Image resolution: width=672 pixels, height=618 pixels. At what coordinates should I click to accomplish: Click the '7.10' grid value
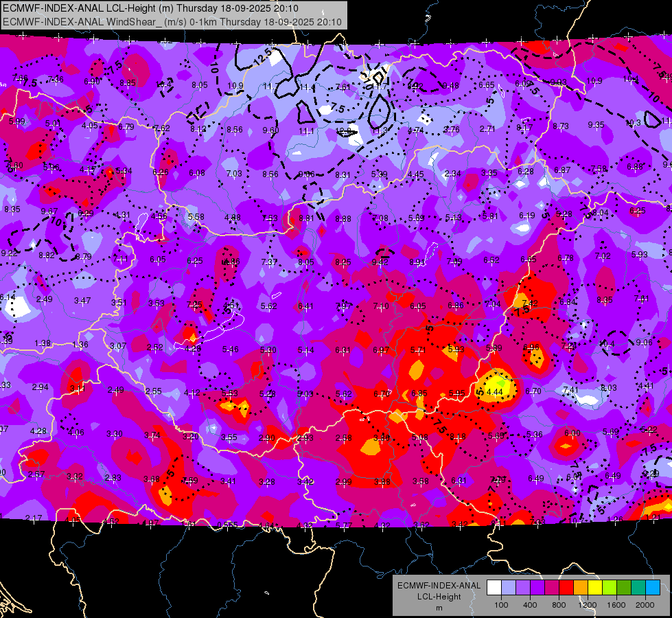[x=381, y=306]
